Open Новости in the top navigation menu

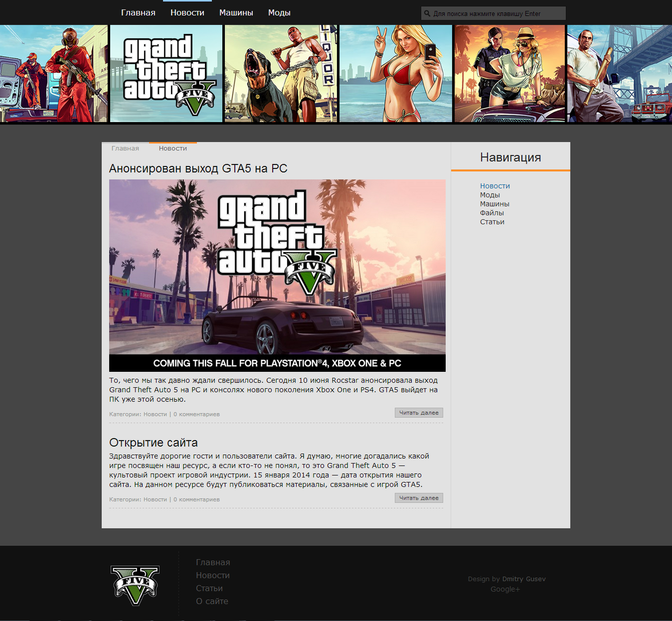(187, 12)
